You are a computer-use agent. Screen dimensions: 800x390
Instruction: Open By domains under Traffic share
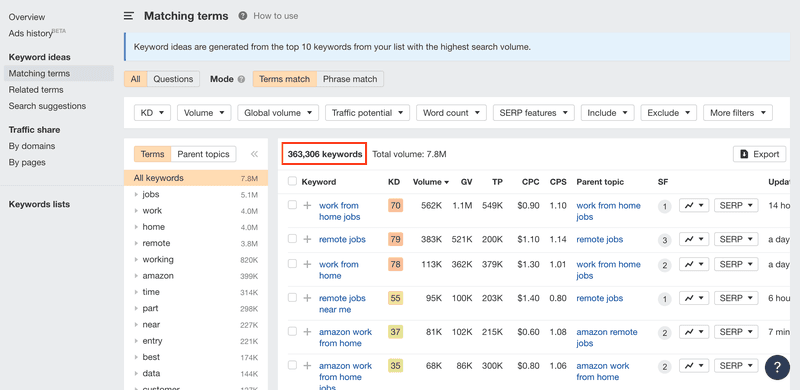32,146
